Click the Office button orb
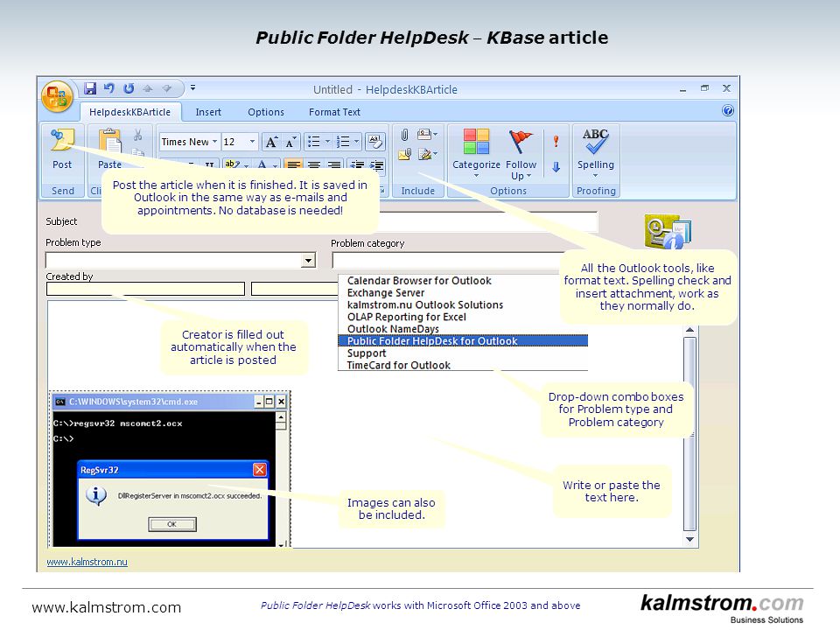The height and width of the screenshot is (630, 840). coord(57,97)
